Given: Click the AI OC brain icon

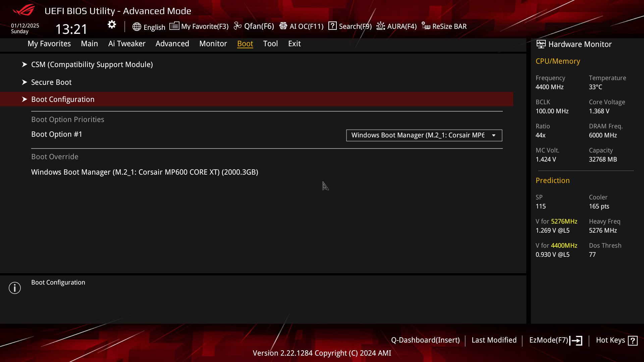Looking at the screenshot, I should coord(283,26).
